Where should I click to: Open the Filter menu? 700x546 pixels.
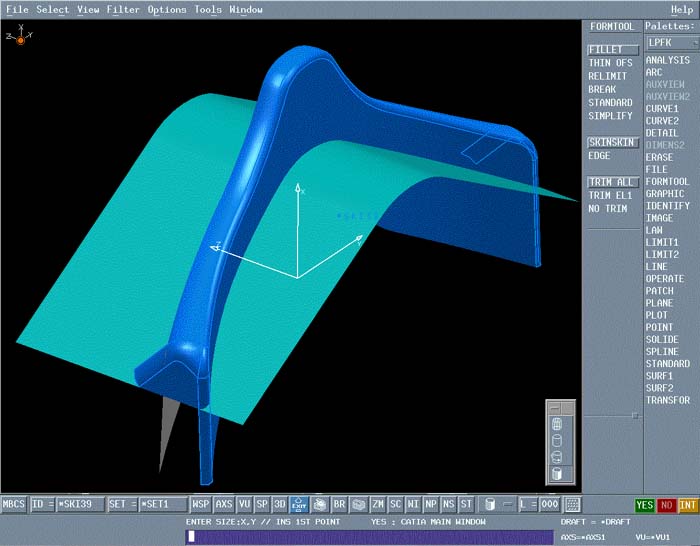click(x=123, y=9)
